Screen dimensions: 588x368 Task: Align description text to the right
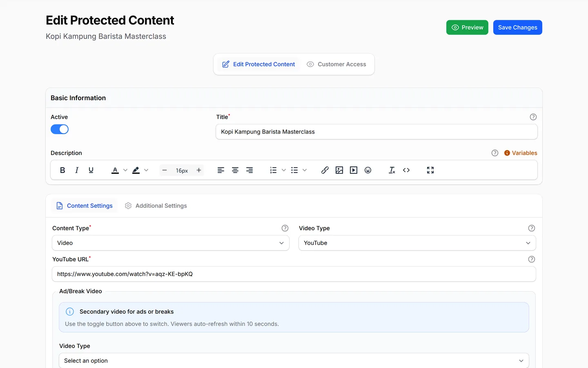(x=249, y=170)
